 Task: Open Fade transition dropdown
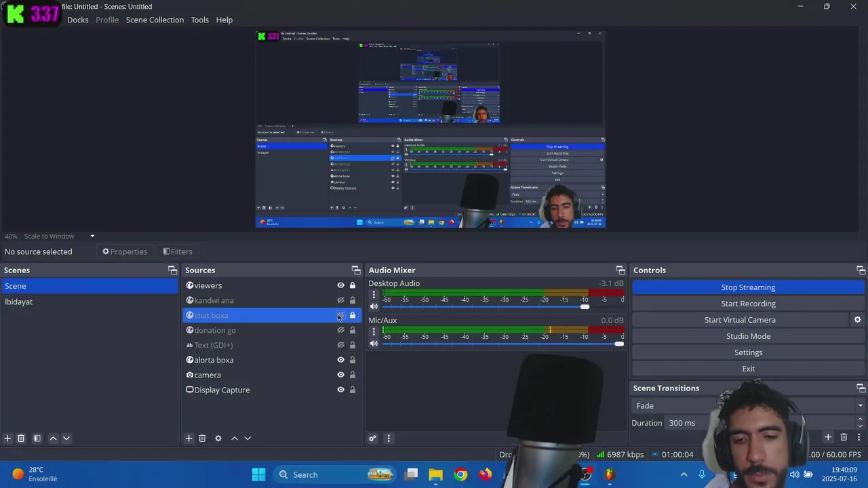[x=748, y=405]
